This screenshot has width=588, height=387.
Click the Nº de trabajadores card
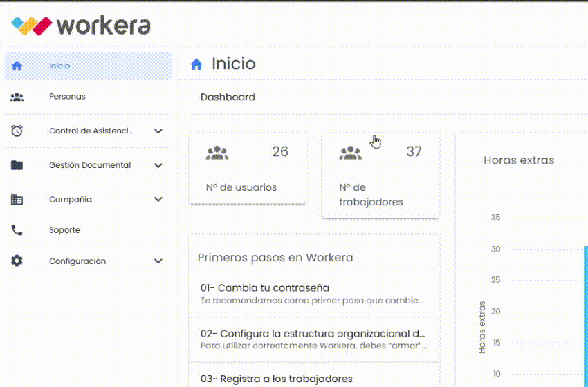380,176
